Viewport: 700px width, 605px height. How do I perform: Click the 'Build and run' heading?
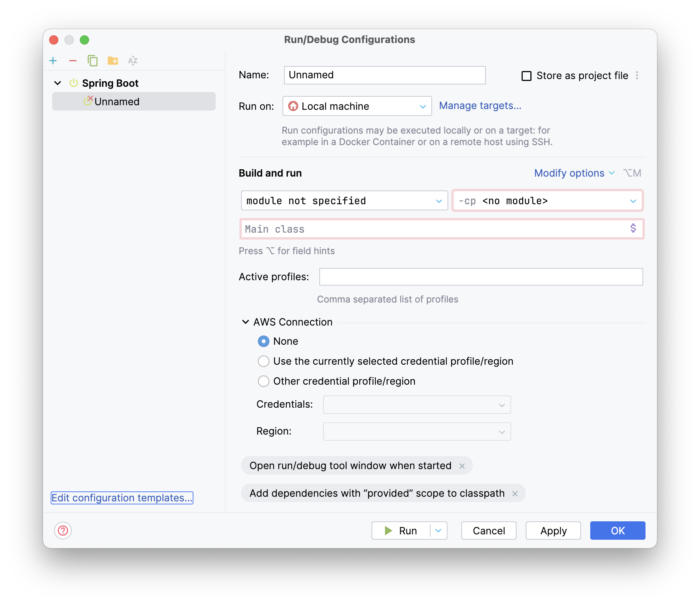[270, 173]
